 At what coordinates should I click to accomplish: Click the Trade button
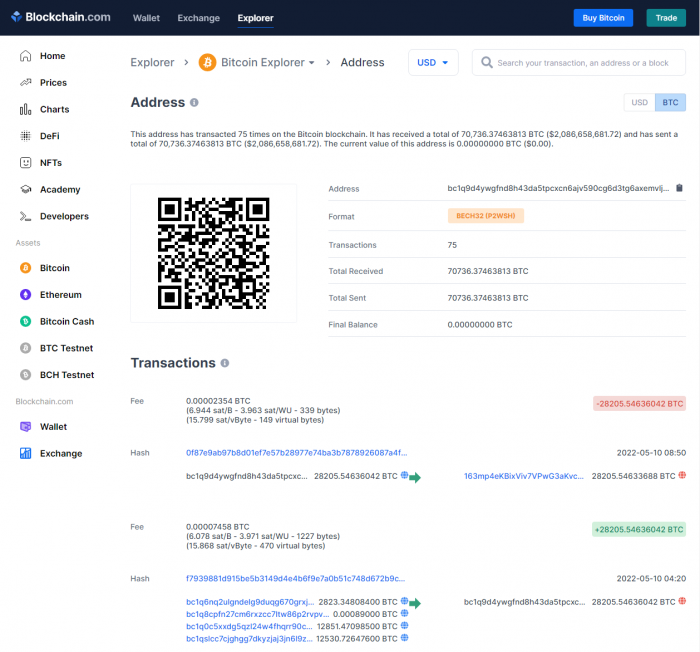[x=666, y=18]
